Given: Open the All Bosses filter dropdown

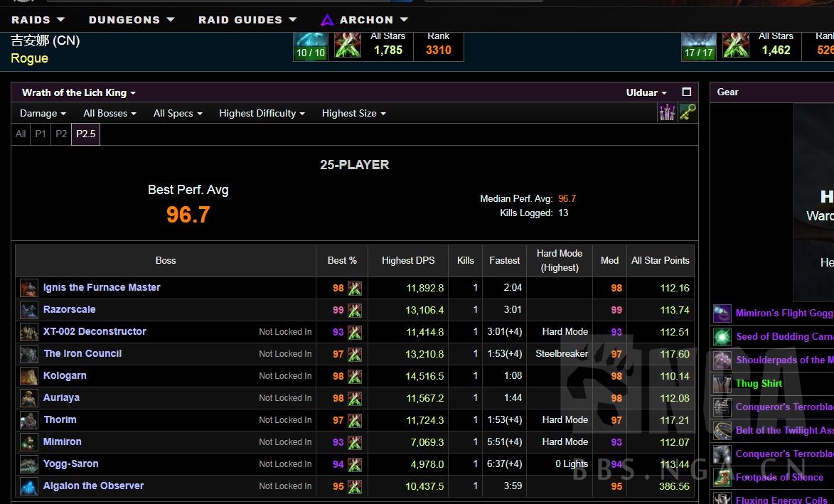Looking at the screenshot, I should pyautogui.click(x=109, y=113).
